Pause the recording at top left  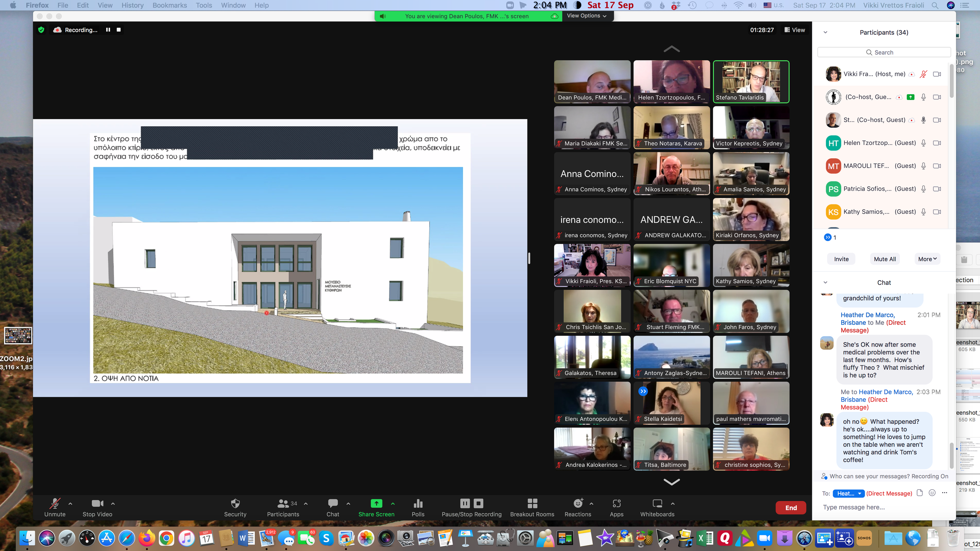tap(108, 30)
